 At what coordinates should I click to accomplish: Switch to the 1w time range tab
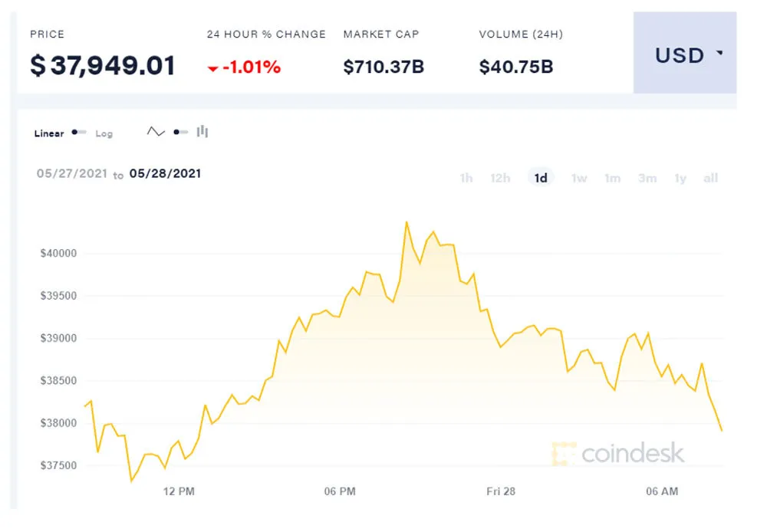579,177
